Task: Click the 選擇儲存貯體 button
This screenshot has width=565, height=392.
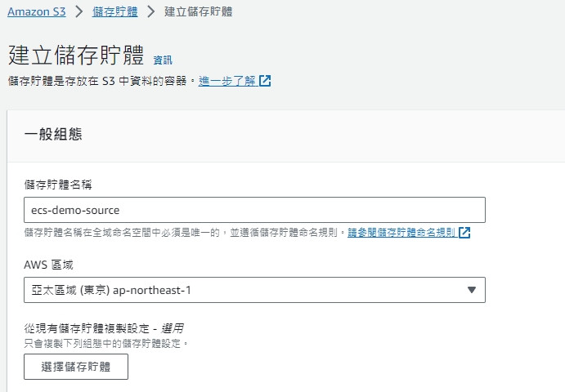Action: (x=76, y=367)
